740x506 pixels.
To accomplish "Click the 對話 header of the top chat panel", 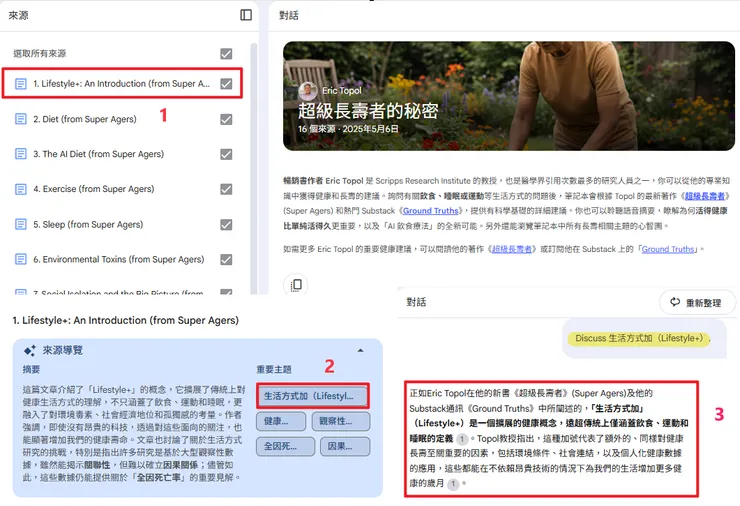I will point(289,16).
